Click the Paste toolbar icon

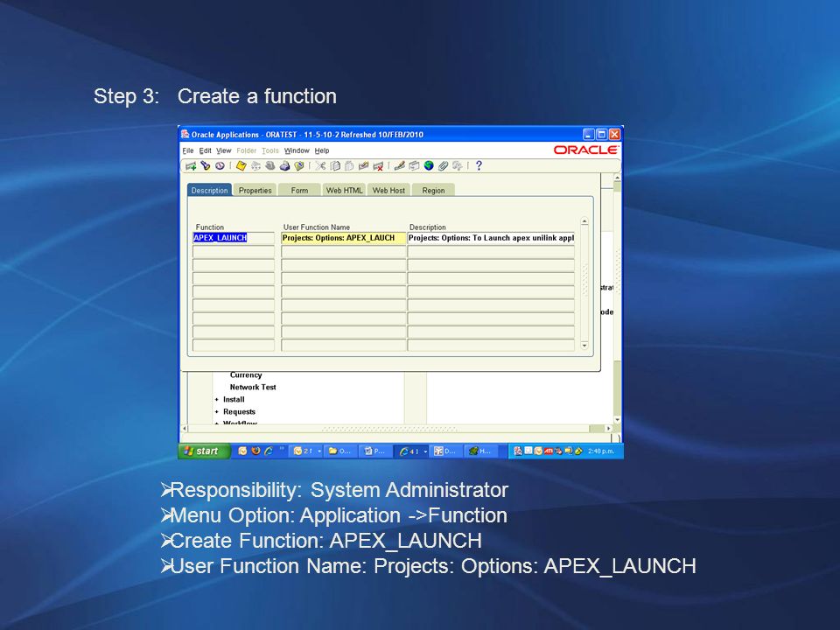point(349,166)
